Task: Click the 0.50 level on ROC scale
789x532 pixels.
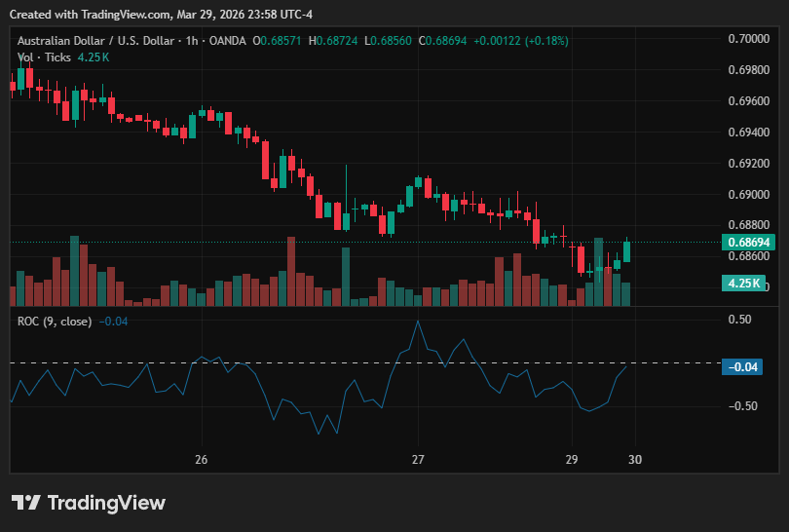Action: (x=739, y=320)
